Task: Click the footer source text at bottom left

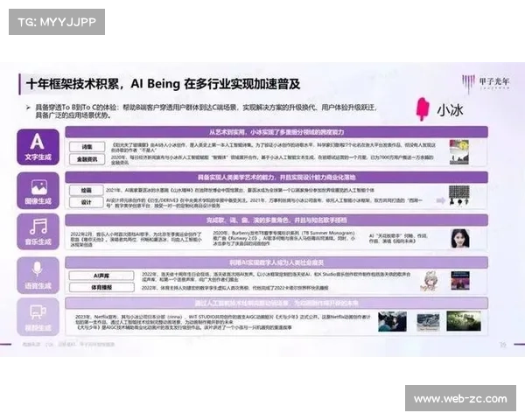Action: 68,344
